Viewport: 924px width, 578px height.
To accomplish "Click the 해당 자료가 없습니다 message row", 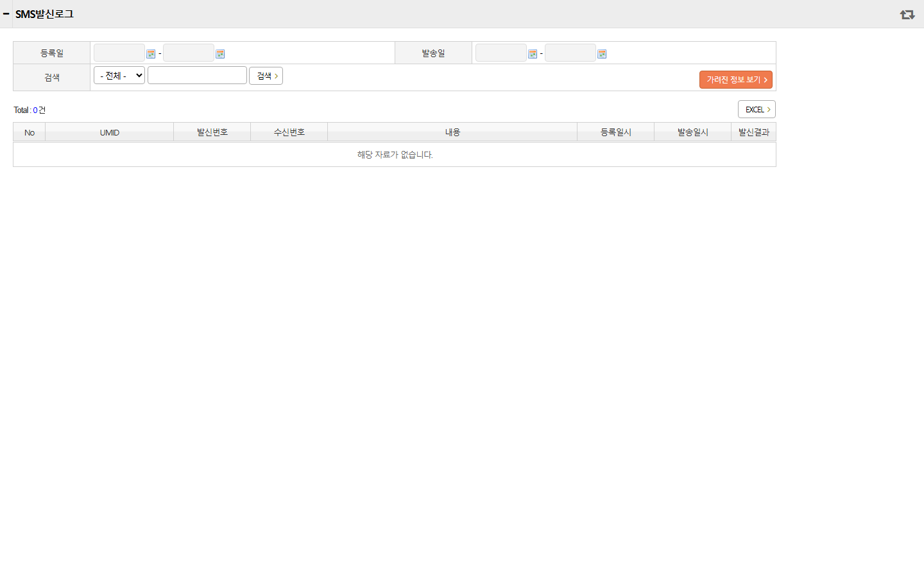I will [x=395, y=155].
